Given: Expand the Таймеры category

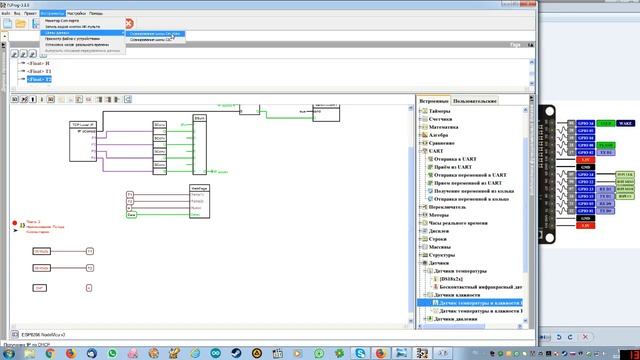Looking at the screenshot, I should coord(420,111).
